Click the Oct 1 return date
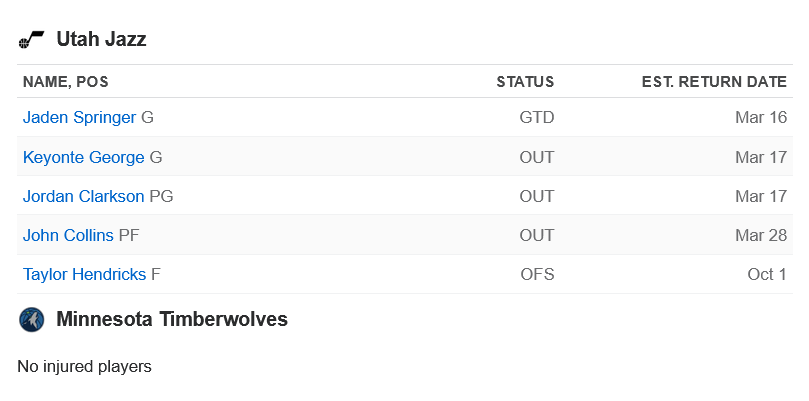 767,275
